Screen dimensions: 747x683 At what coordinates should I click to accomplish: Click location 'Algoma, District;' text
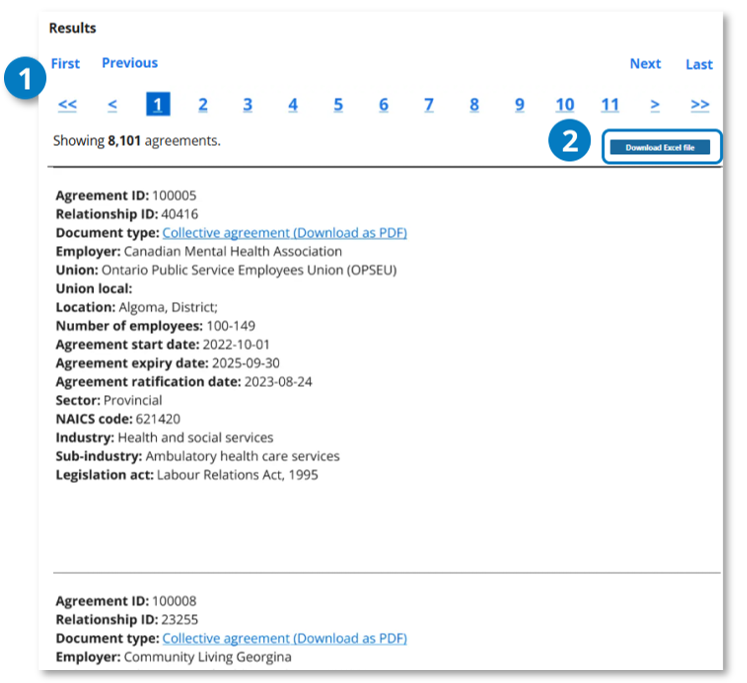[x=168, y=307]
